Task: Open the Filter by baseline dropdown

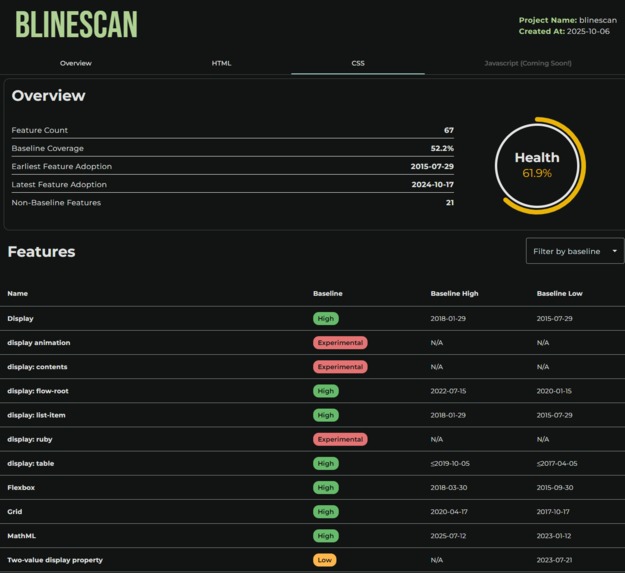Action: pos(575,251)
